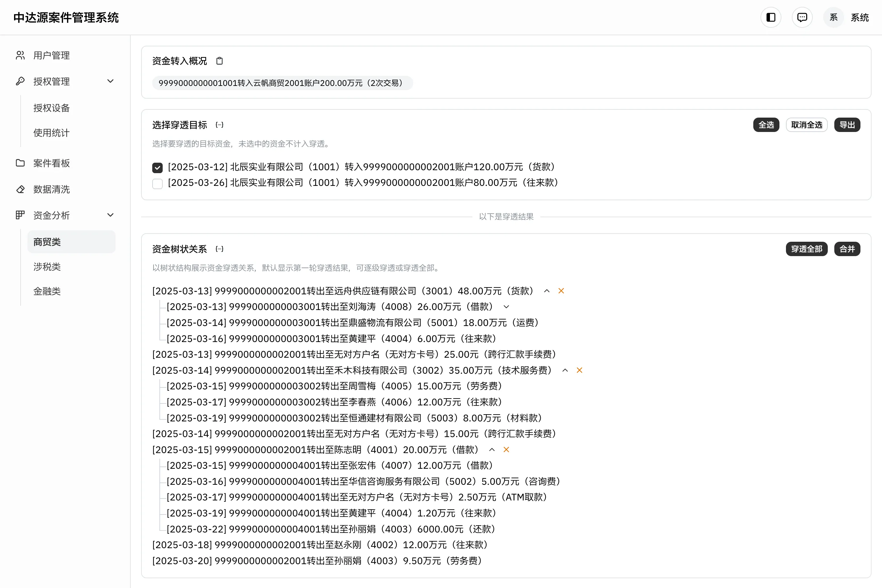Click the 合并 button
This screenshot has height=588, width=882.
847,249
